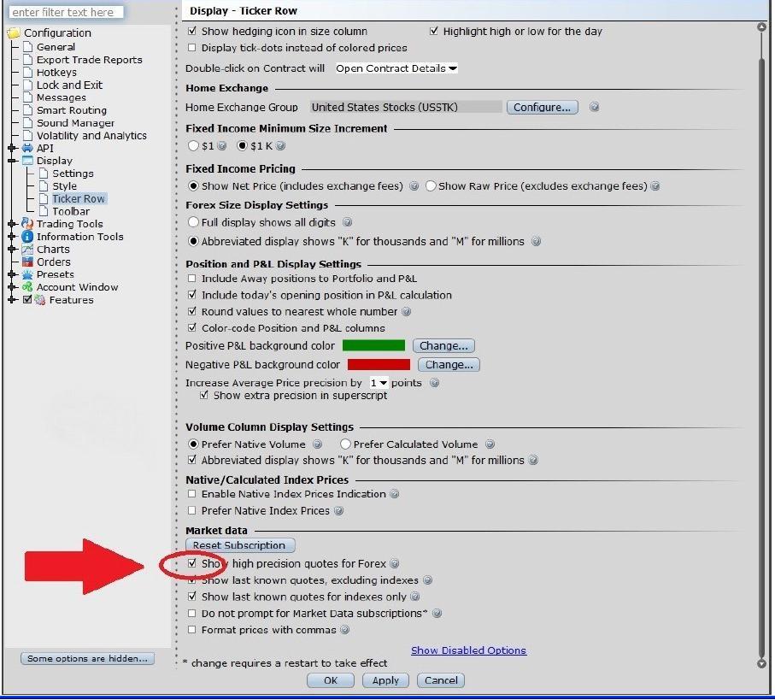
Task: Expand the Trading Tools tree node
Action: click(12, 224)
